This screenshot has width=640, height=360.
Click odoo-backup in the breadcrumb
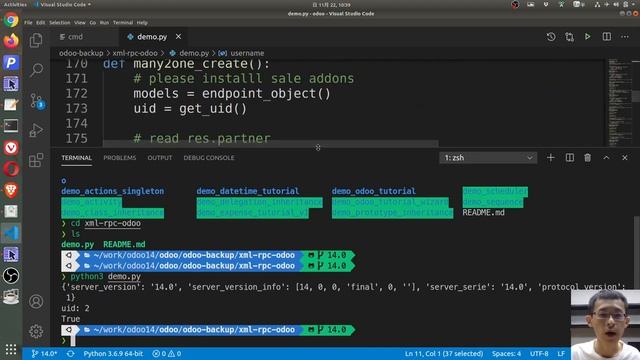81,53
